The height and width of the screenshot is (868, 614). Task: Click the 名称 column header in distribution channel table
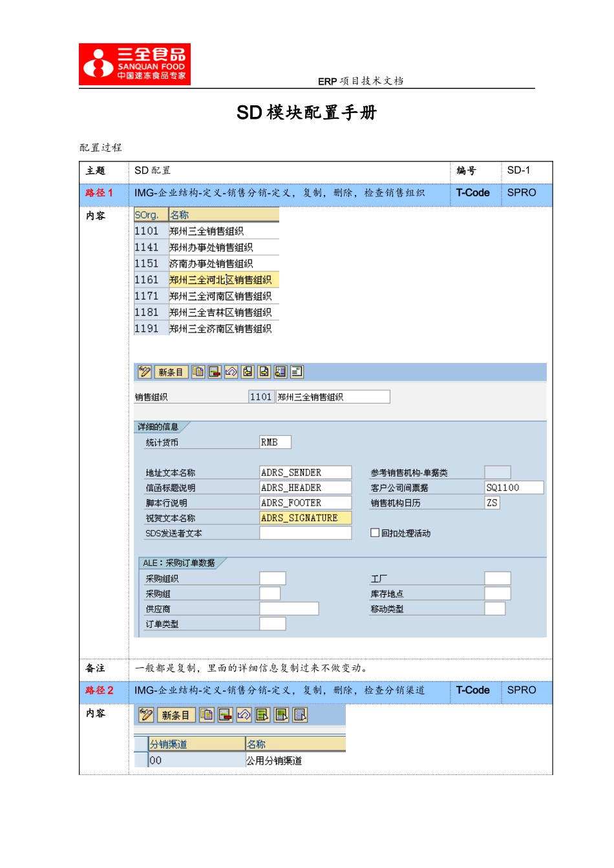tap(295, 744)
